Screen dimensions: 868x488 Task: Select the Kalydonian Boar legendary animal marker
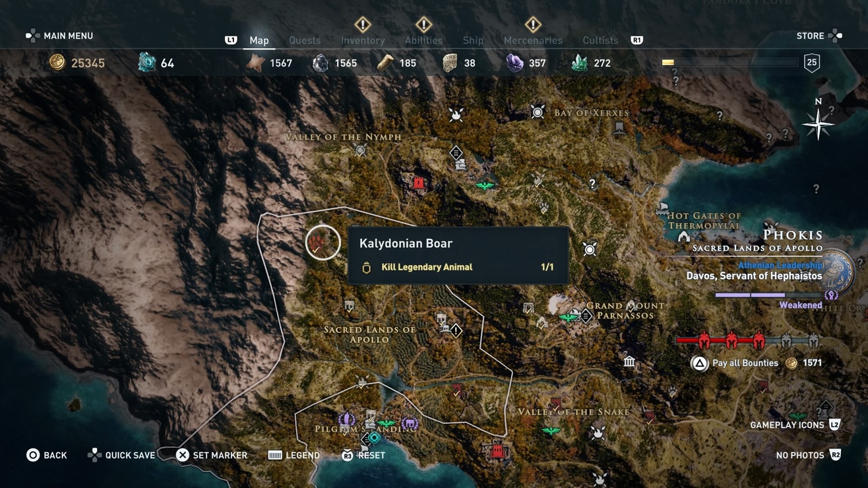[323, 242]
